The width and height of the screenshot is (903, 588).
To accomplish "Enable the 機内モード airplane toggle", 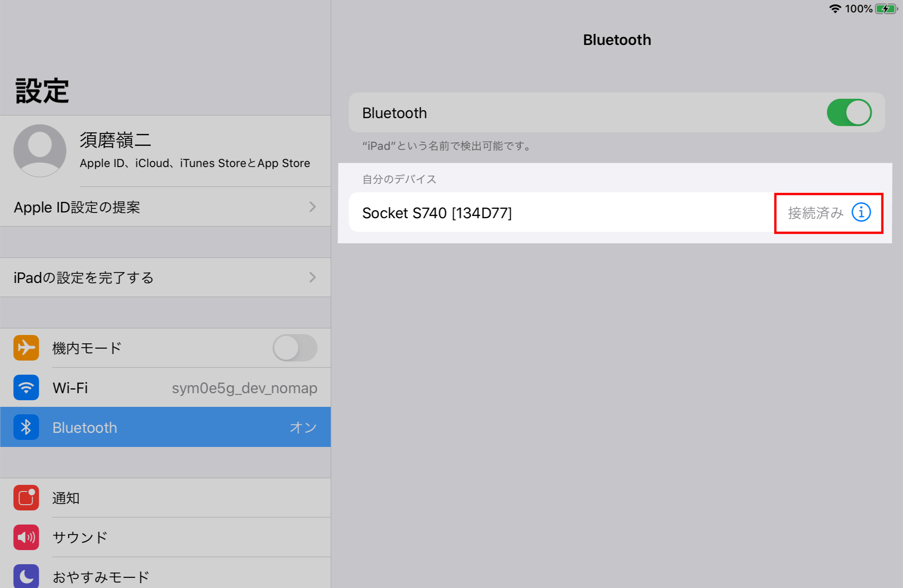I will pos(294,348).
